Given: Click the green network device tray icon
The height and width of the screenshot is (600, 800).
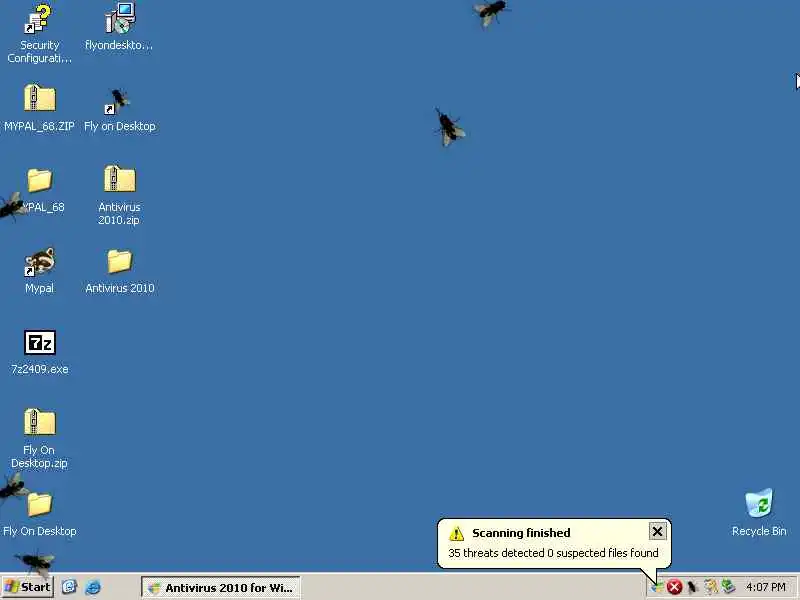Looking at the screenshot, I should point(728,587).
